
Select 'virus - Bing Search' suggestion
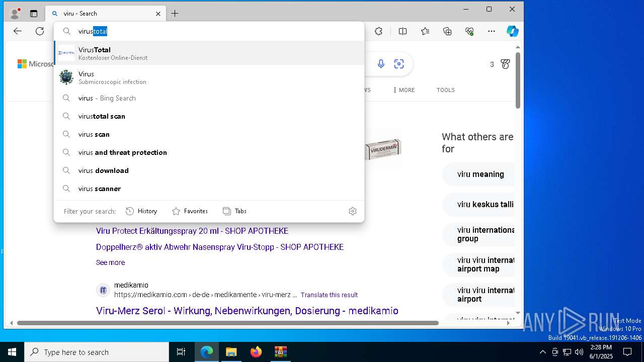point(209,98)
